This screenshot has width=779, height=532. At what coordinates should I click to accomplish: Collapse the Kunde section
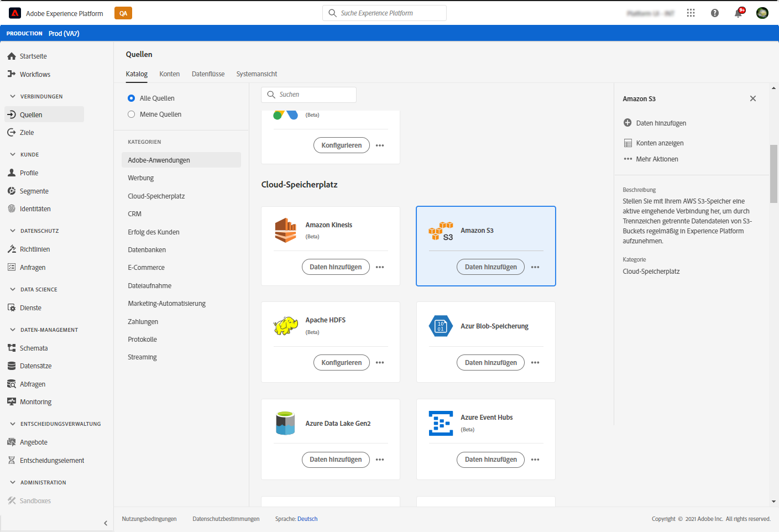click(x=13, y=154)
